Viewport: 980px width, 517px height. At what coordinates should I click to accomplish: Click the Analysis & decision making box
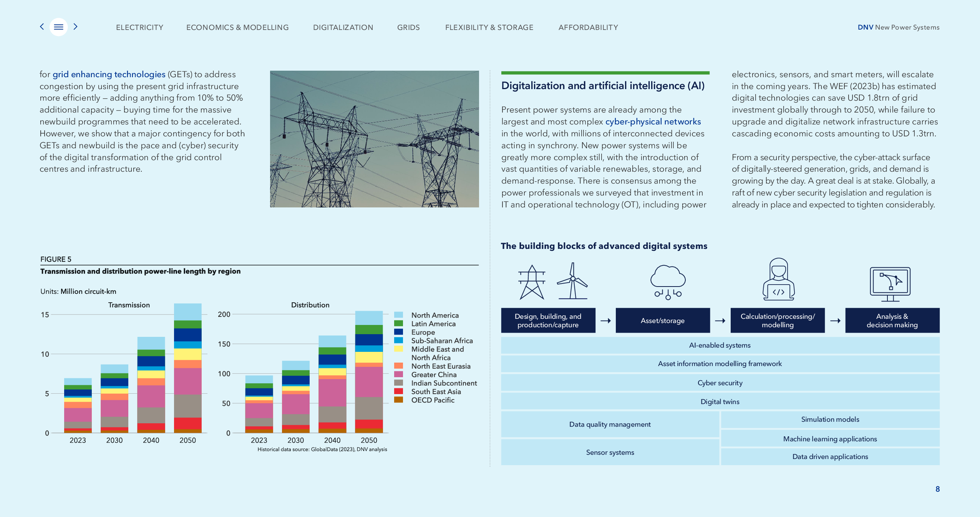point(892,320)
